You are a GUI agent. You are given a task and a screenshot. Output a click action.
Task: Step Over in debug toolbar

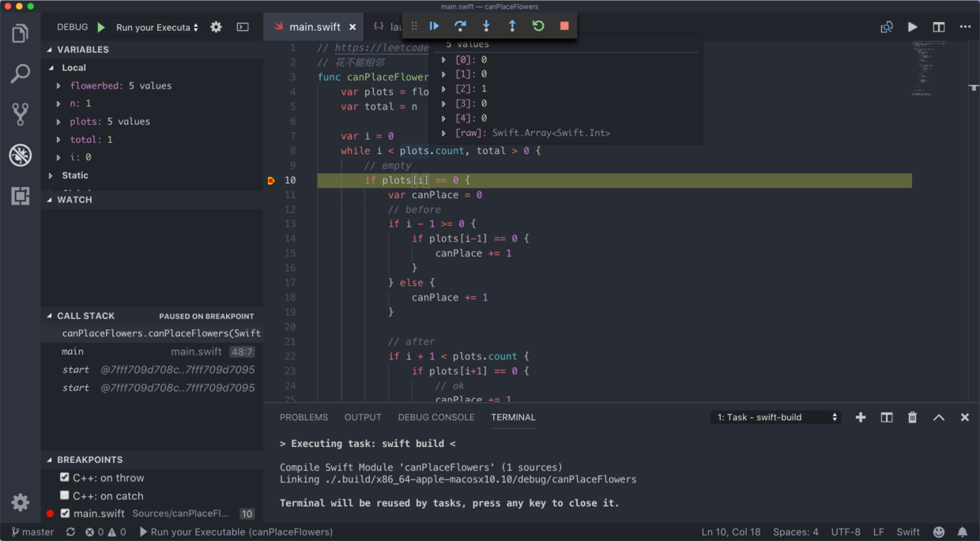coord(460,26)
